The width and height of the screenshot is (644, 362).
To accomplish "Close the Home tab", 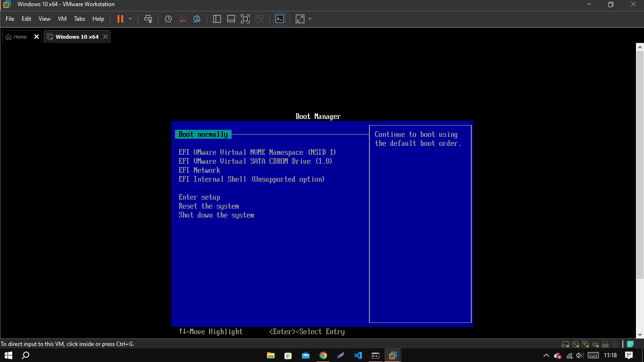I will point(37,37).
